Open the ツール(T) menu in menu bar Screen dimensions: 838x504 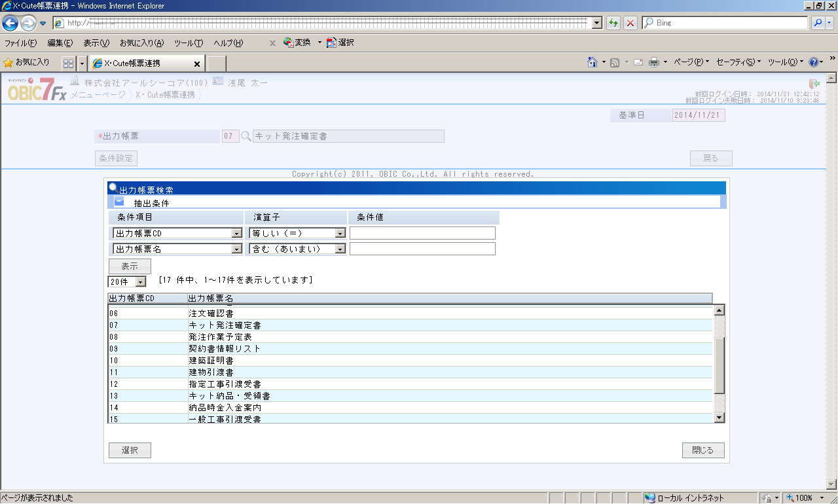point(189,43)
